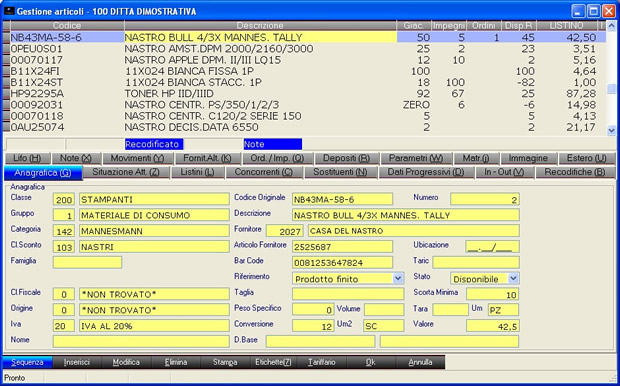Click the Articolo Fornitore field
Screen dimensions: 620x386
(342, 247)
